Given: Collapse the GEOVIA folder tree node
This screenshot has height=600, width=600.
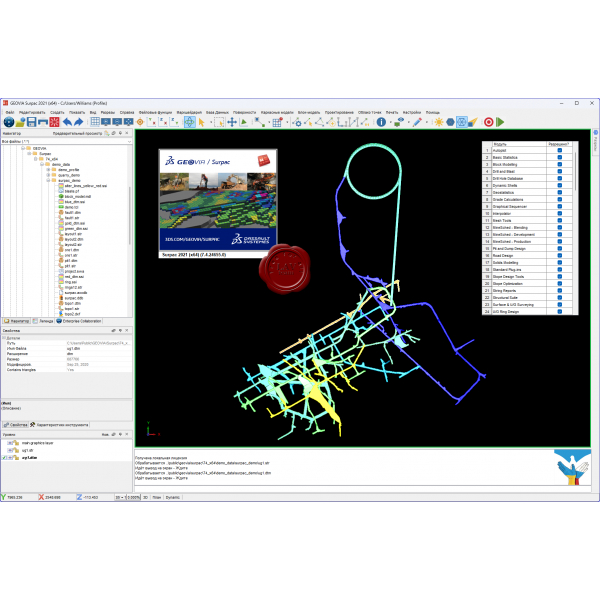Looking at the screenshot, I should pyautogui.click(x=23, y=148).
